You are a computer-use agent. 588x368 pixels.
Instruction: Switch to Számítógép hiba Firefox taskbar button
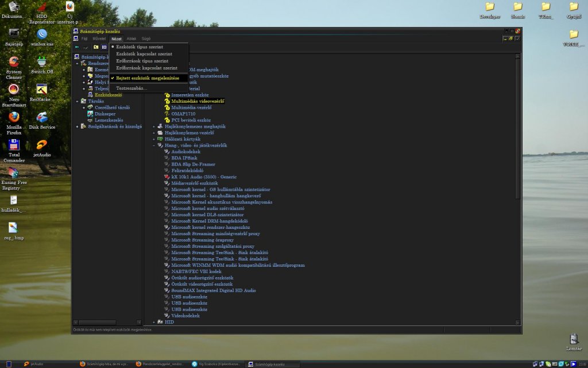pos(105,364)
